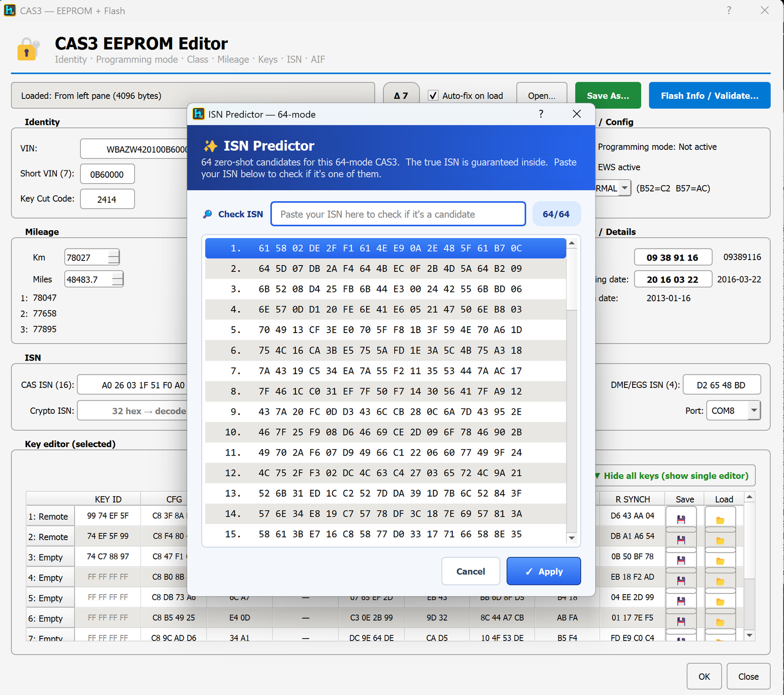
Task: Click the Open... button
Action: click(541, 96)
